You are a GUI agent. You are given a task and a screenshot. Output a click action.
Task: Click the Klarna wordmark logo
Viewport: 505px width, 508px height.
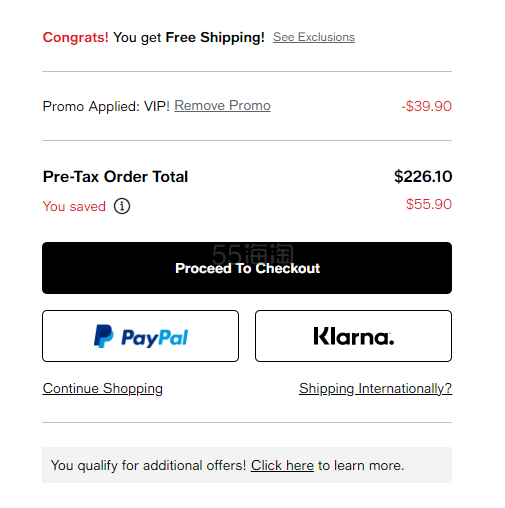[x=354, y=336]
